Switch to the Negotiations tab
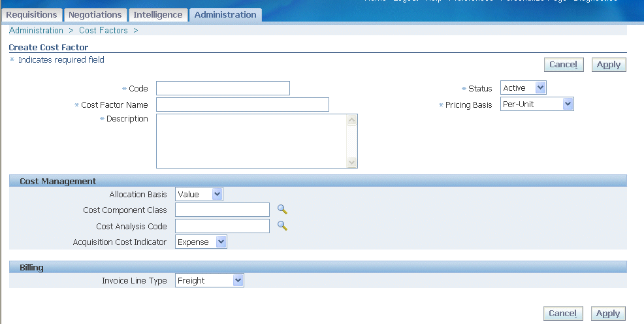This screenshot has width=644, height=324. (x=95, y=15)
